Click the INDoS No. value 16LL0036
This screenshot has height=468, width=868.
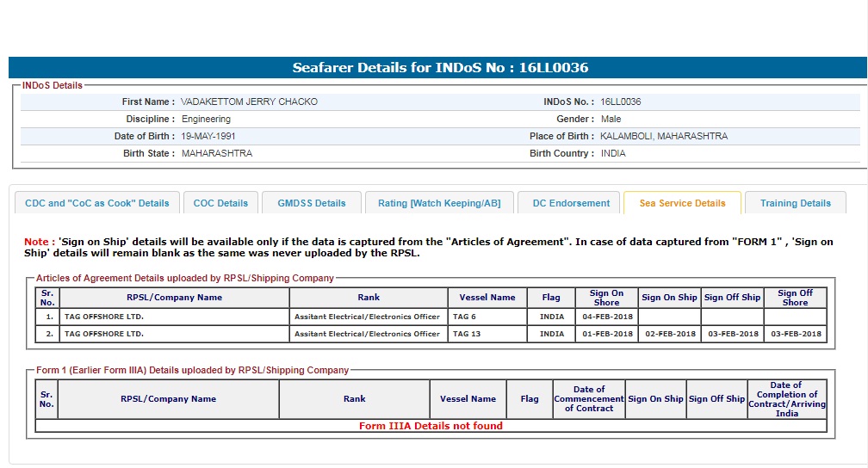tap(620, 102)
